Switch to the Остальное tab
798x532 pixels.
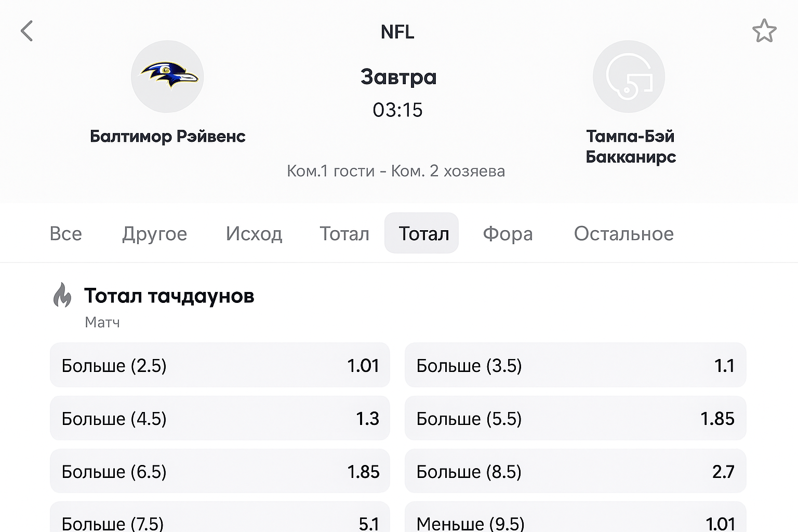click(623, 234)
